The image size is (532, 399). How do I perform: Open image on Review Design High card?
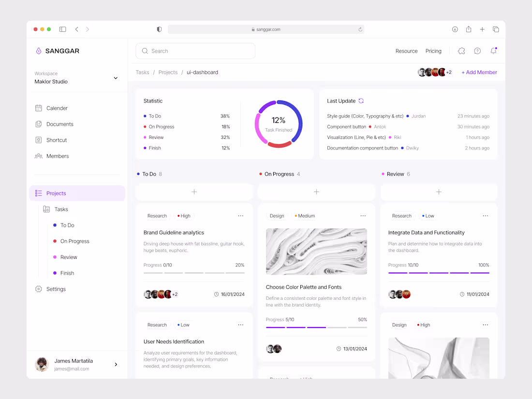coord(439,358)
